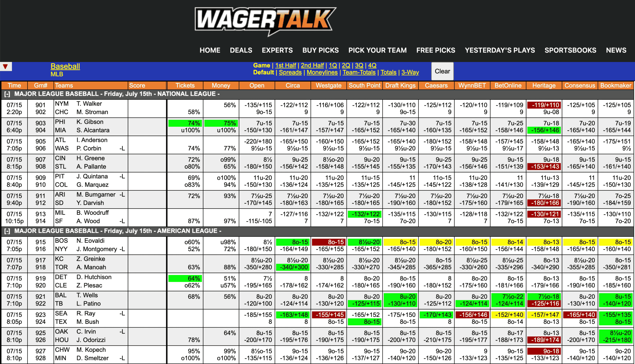Click the red dropdown triangle icon
The image size is (635, 364).
point(5,66)
